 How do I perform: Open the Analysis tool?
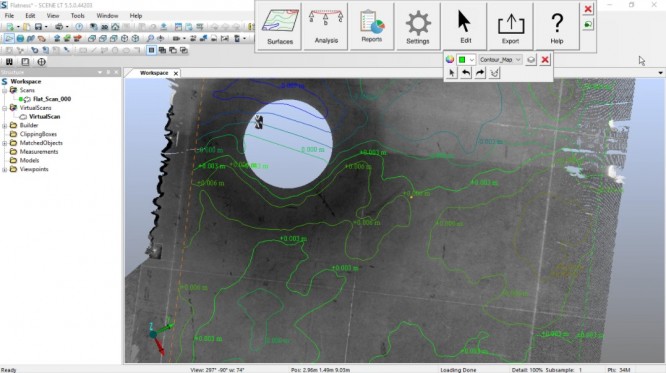click(326, 27)
